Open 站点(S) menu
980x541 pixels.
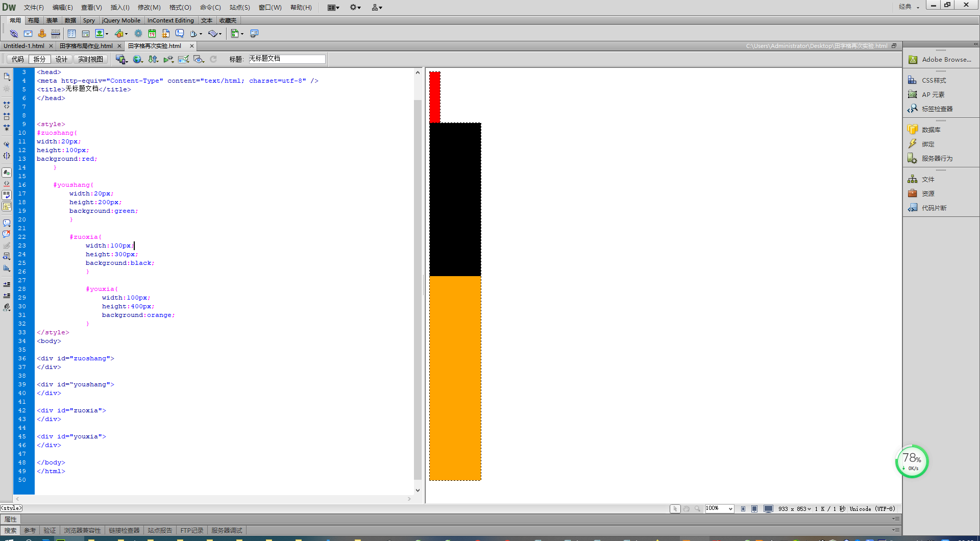point(240,7)
